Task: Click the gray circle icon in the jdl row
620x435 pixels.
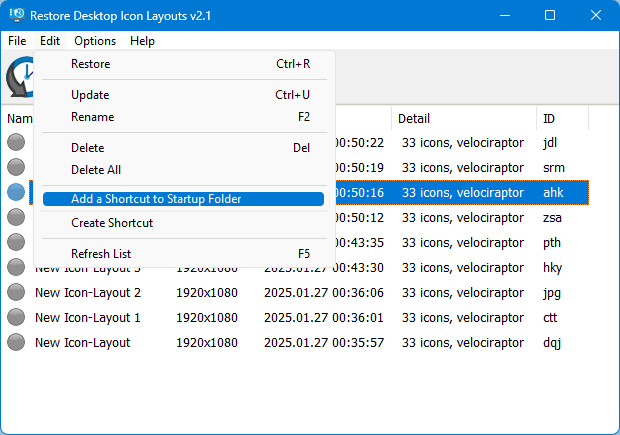Action: 16,142
